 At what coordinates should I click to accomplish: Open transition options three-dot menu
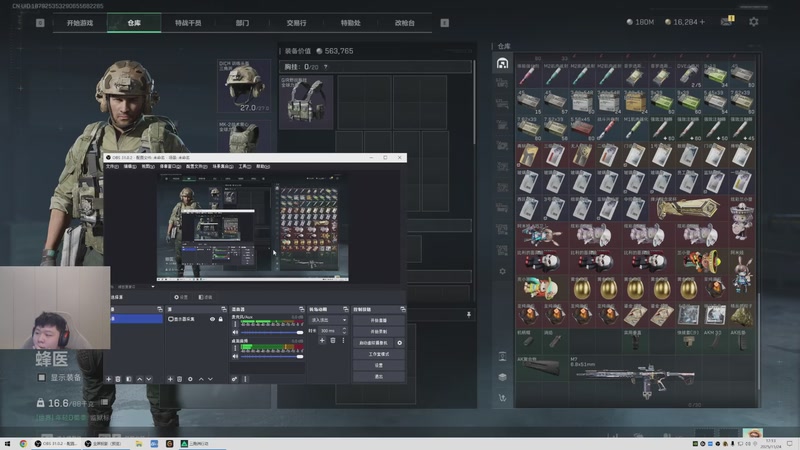click(x=343, y=340)
